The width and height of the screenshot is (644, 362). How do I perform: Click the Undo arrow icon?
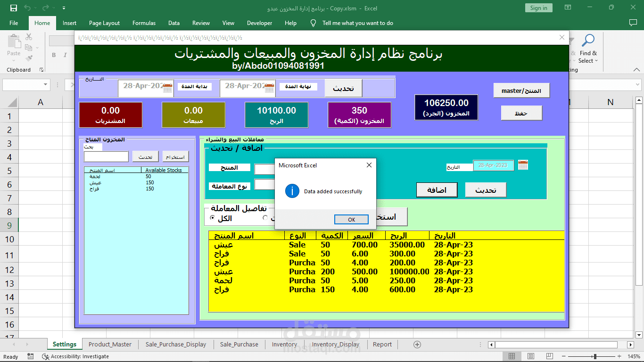pos(27,8)
